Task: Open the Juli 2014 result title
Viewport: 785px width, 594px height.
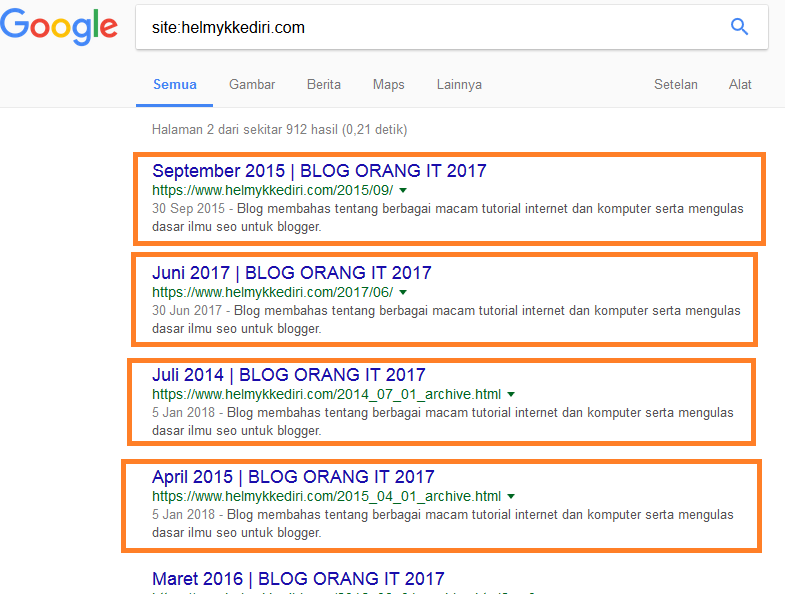Action: point(289,375)
